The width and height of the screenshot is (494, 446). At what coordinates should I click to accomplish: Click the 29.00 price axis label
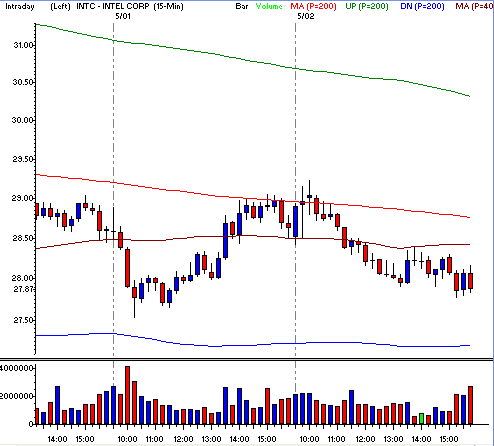tap(23, 198)
